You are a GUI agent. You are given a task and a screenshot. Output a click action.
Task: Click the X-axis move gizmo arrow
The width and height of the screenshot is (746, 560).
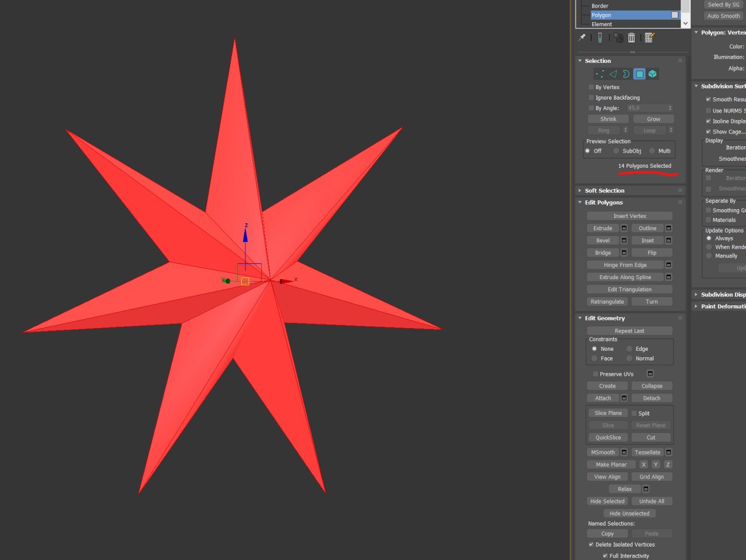(286, 281)
